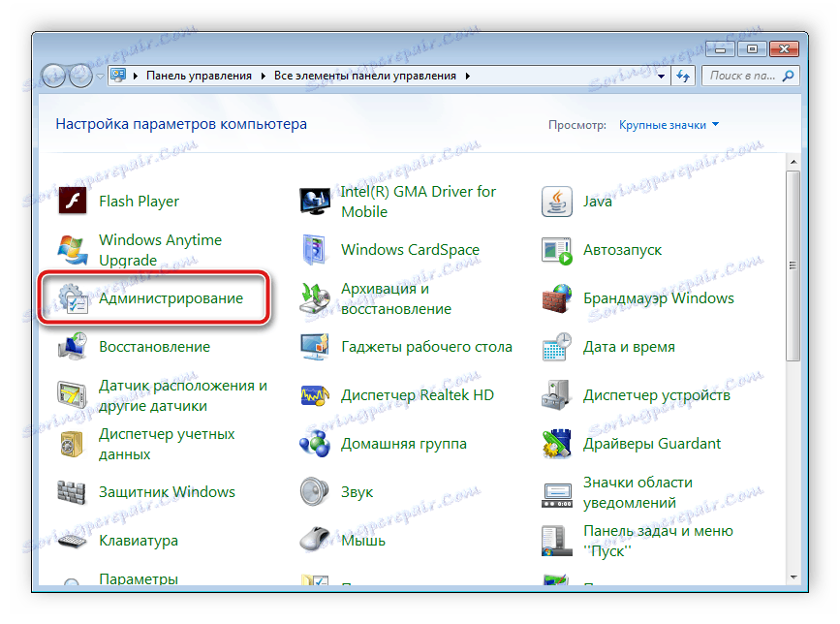
Task: Open Гаджеты рабочего стола icon
Action: 315,347
